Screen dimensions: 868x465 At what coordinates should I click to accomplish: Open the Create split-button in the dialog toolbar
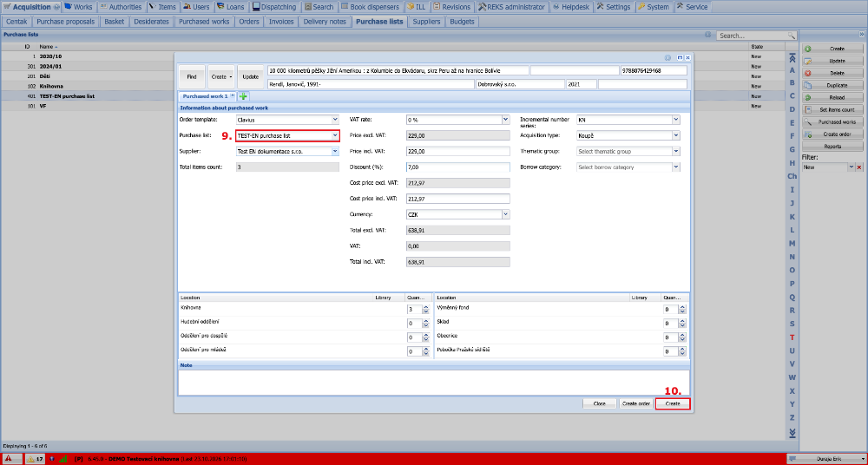[221, 77]
